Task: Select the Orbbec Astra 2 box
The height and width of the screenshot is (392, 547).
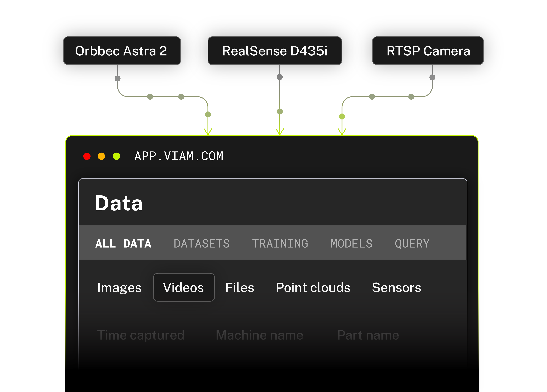Action: (122, 51)
